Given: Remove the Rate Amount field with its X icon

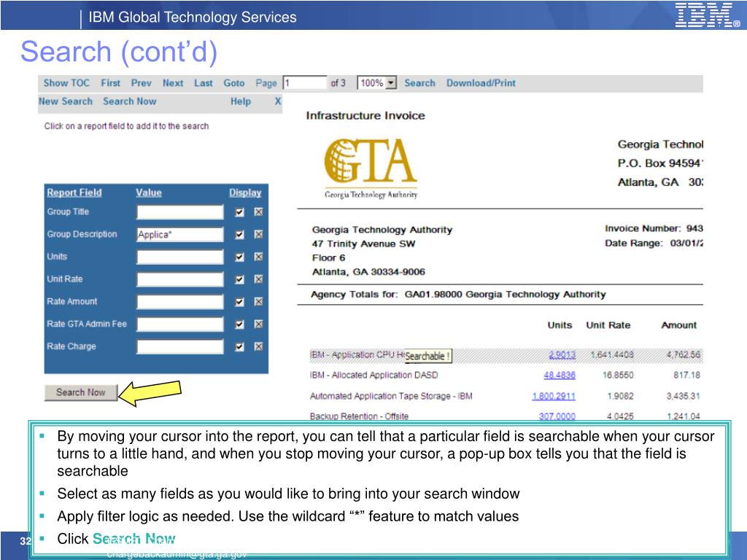Looking at the screenshot, I should pos(258,301).
